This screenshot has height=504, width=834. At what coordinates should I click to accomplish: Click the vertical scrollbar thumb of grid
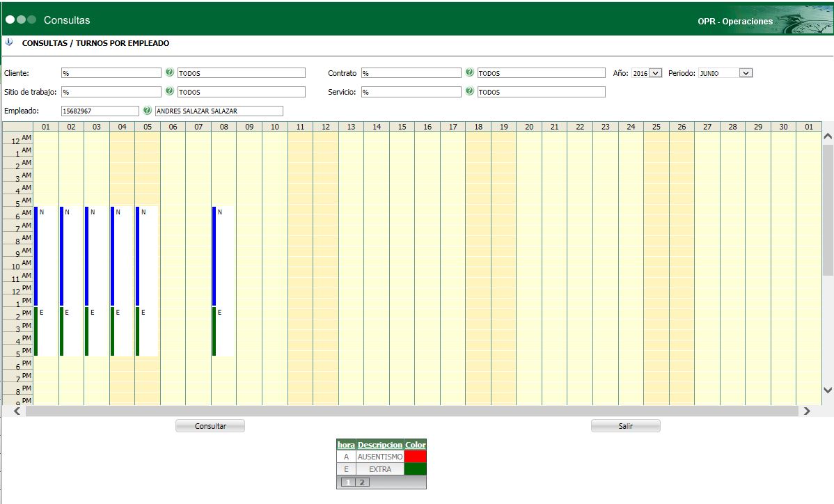pos(828,210)
